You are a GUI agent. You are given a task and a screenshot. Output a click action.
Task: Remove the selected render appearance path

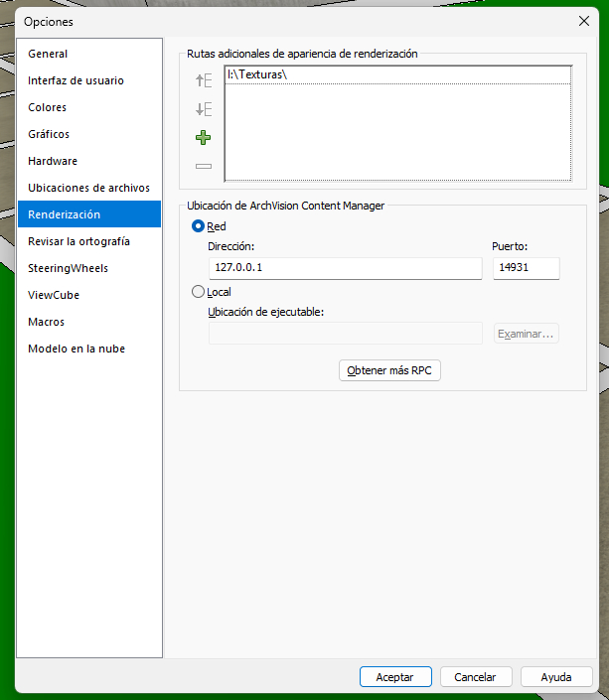(x=204, y=166)
